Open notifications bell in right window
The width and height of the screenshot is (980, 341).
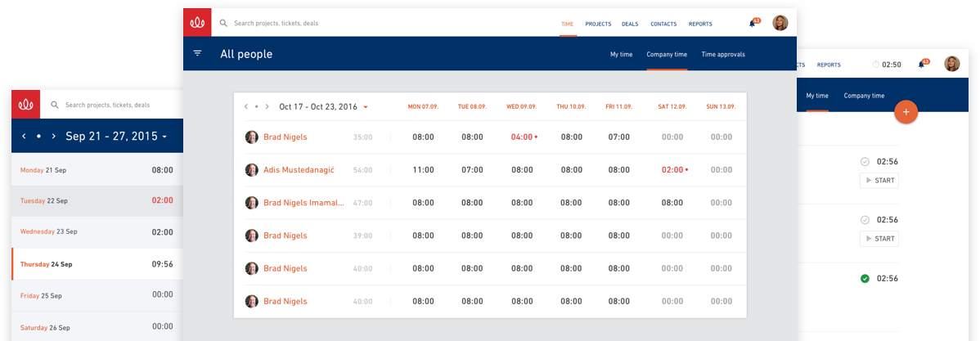[x=921, y=65]
